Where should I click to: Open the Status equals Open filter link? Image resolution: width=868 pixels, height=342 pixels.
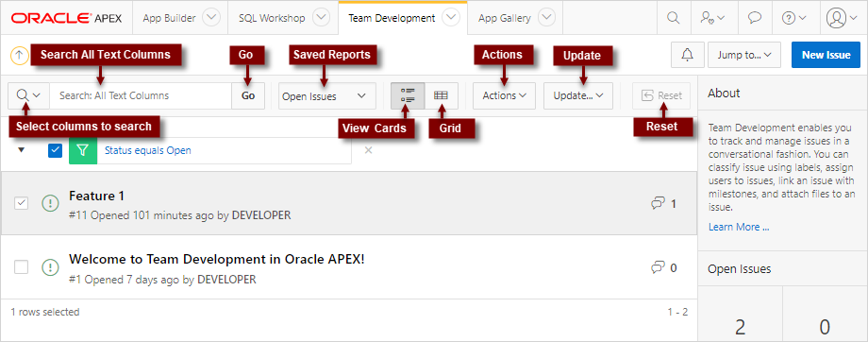(x=148, y=150)
